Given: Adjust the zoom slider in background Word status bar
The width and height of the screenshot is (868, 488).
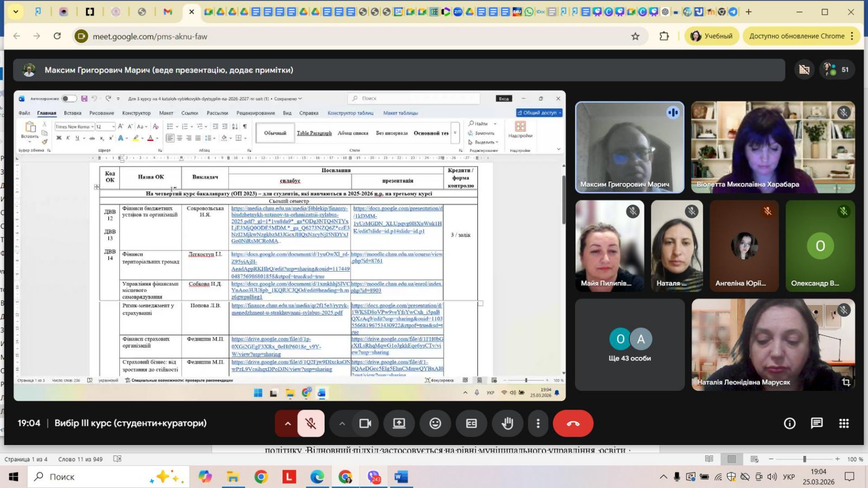Looking at the screenshot, I should [x=805, y=459].
